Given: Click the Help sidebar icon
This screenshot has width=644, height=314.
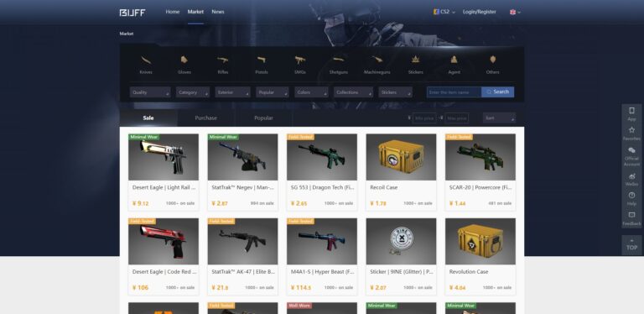Looking at the screenshot, I should (631, 196).
